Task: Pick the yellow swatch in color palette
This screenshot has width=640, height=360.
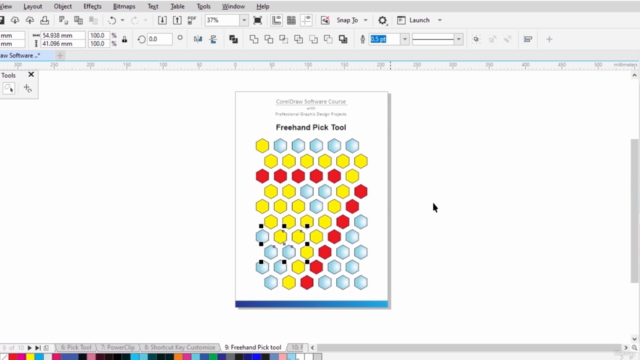Action: [30, 357]
